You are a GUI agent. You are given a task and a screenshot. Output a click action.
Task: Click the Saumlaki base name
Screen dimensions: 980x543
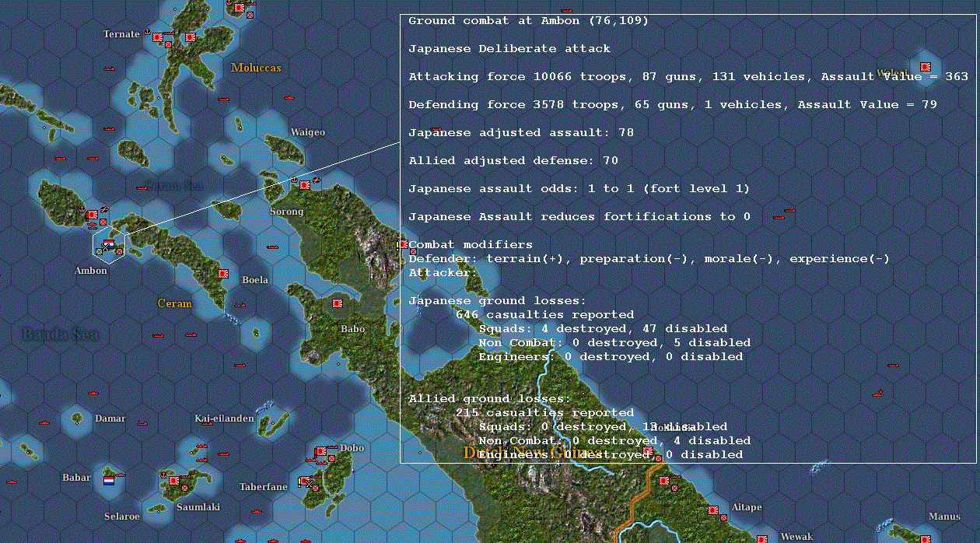(198, 507)
